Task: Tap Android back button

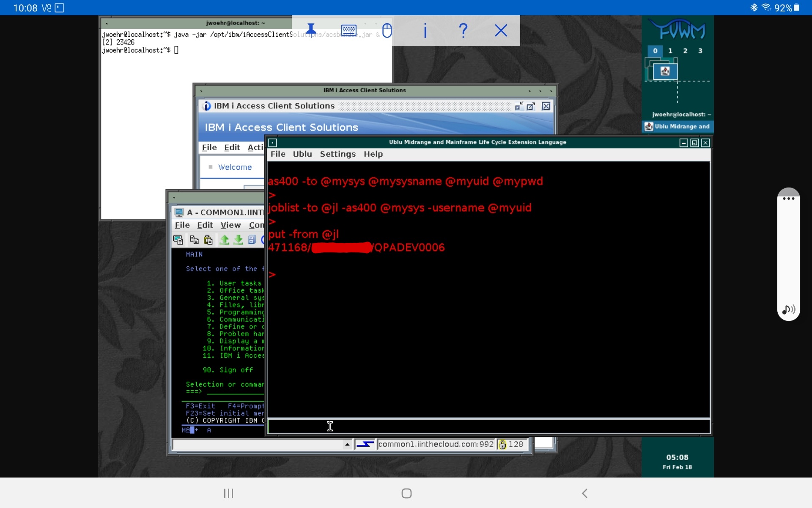Action: tap(584, 493)
